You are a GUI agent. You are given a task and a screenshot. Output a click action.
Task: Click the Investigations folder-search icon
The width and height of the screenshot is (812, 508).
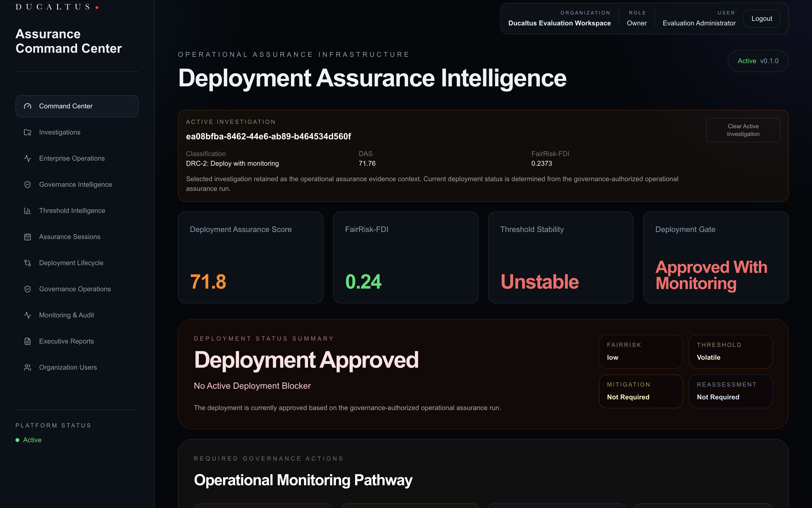[x=28, y=132]
